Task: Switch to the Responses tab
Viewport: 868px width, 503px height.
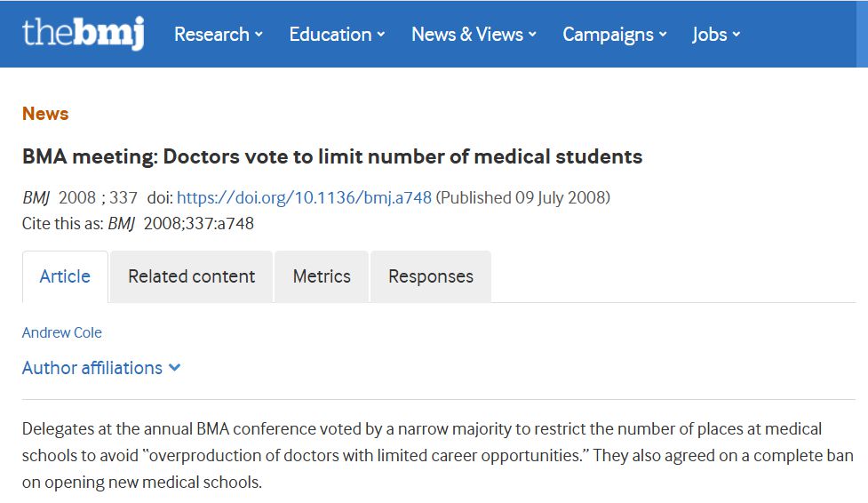Action: pyautogui.click(x=431, y=276)
